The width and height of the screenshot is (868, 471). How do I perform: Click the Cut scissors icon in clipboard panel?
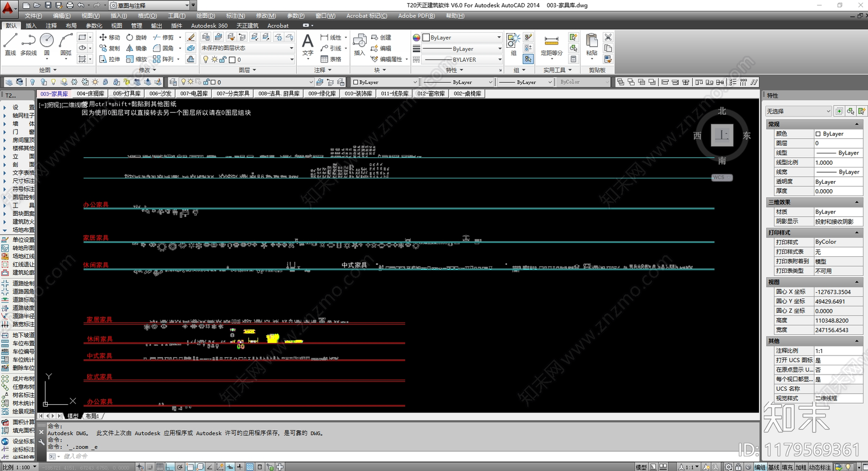(x=608, y=37)
